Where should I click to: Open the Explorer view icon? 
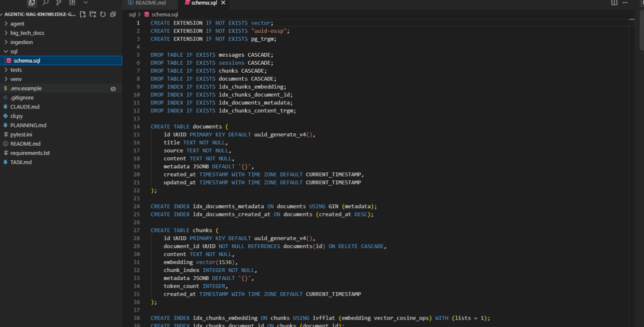[32, 3]
